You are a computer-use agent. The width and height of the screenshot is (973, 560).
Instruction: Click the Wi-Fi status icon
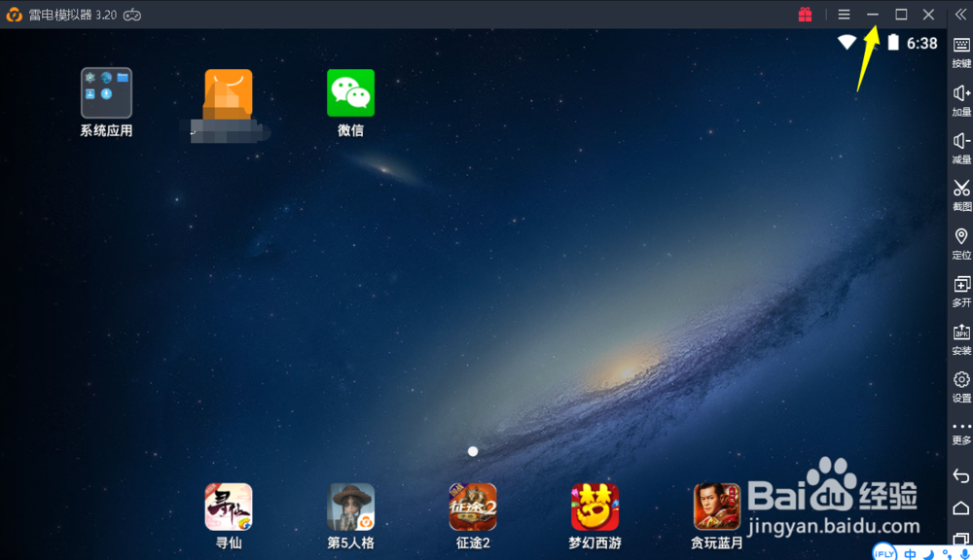(847, 42)
